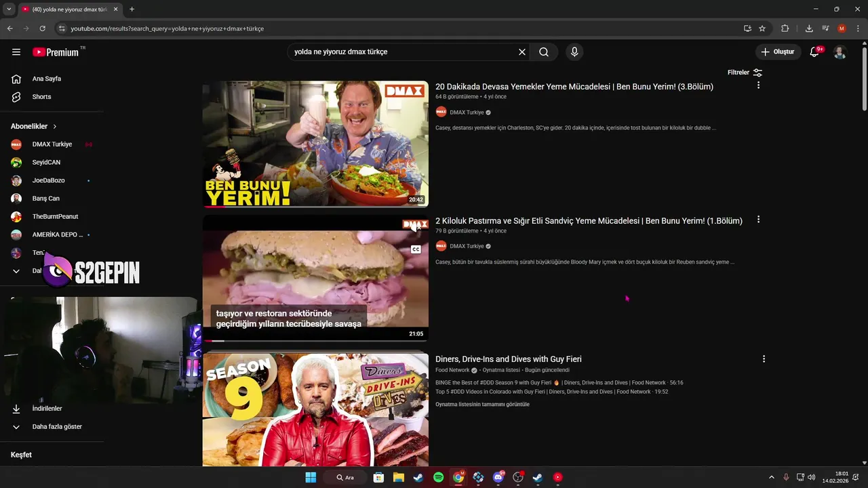
Task: Open the YouTube account avatar menu
Action: point(840,52)
